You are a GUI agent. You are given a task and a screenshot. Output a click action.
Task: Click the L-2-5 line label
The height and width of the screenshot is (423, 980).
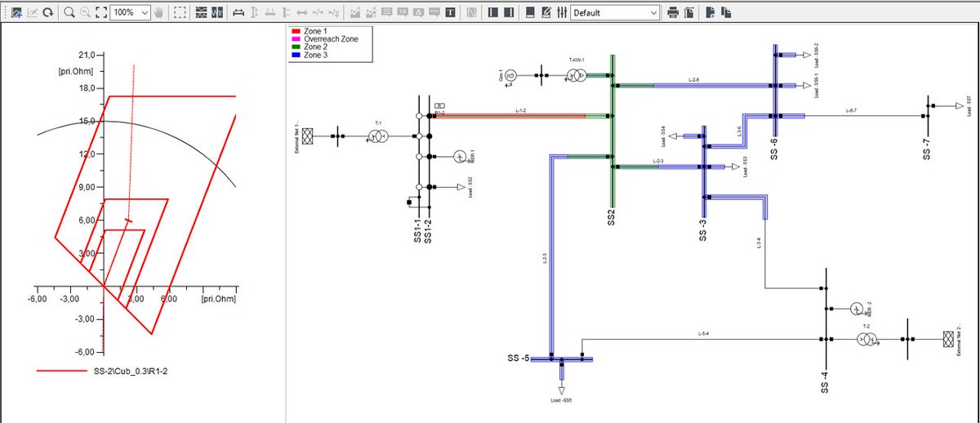click(545, 259)
